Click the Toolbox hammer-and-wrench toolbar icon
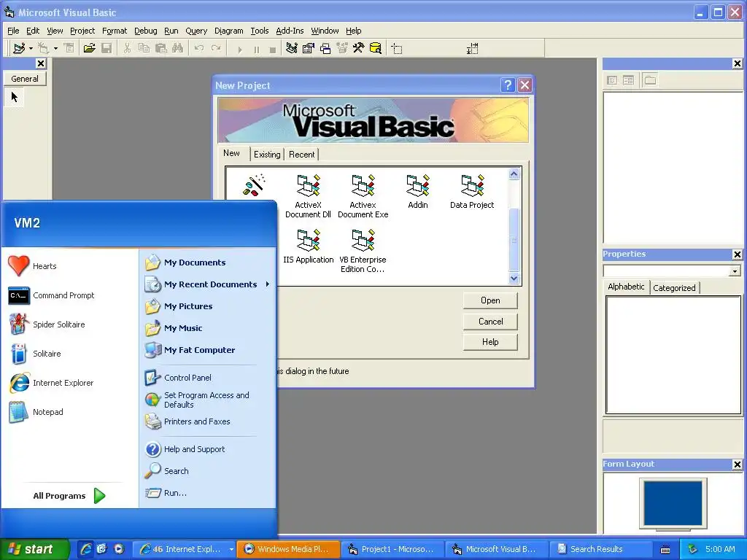 click(x=359, y=48)
